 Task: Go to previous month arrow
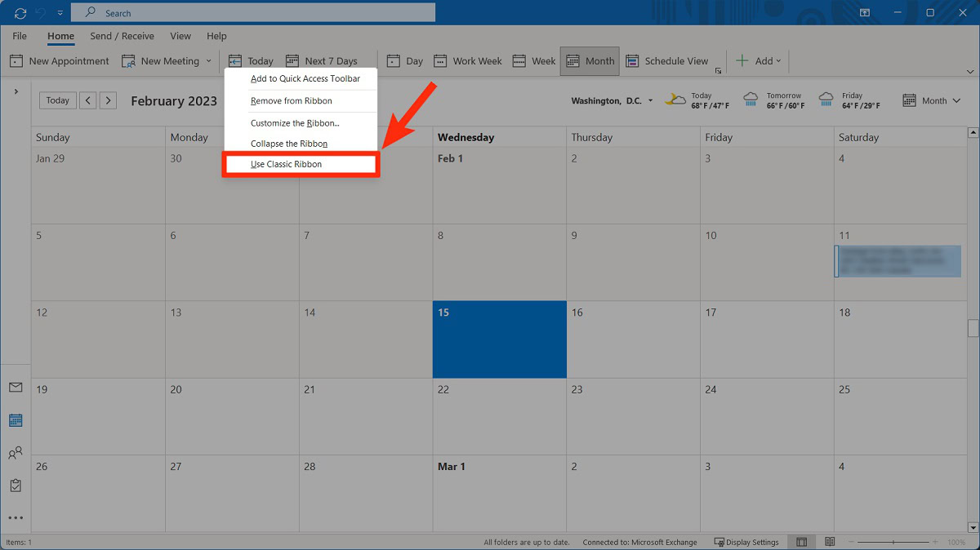[88, 100]
